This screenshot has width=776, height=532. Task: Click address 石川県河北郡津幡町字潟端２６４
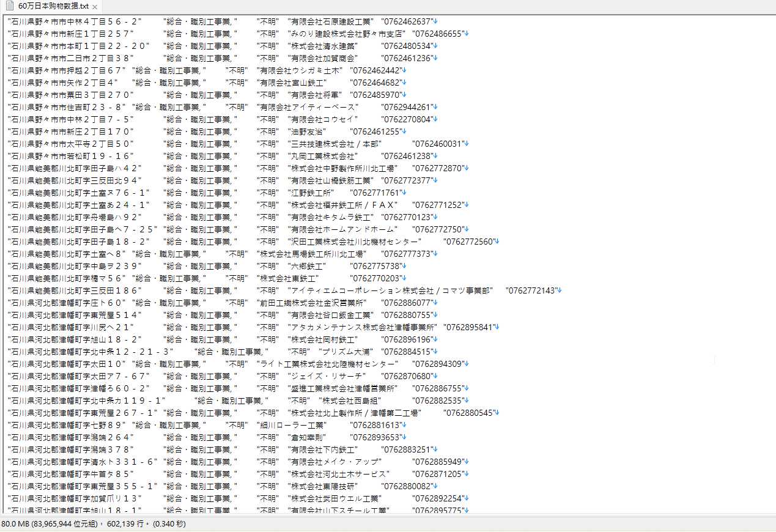[x=71, y=437]
